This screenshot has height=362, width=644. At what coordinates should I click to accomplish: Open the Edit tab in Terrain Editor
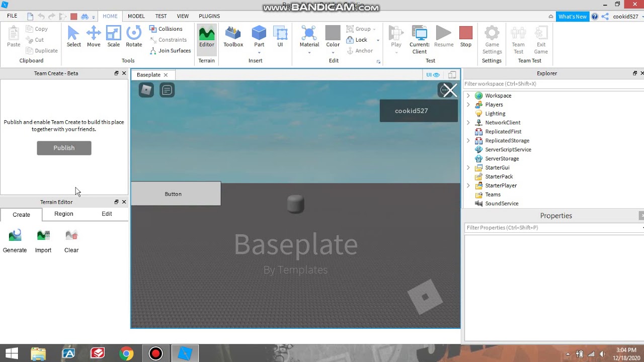(x=107, y=214)
